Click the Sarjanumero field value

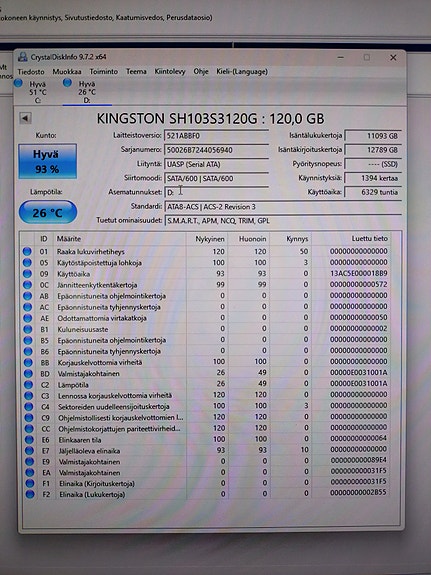pyautogui.click(x=216, y=150)
